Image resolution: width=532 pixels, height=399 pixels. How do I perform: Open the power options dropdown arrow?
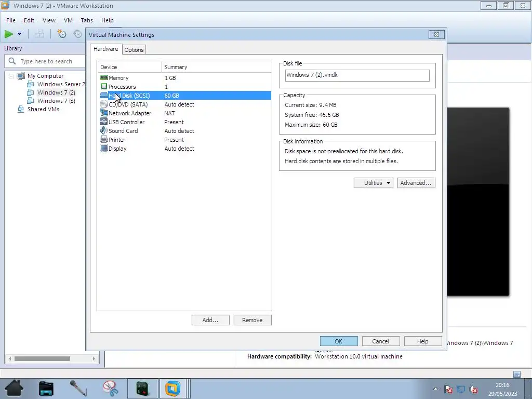point(19,34)
